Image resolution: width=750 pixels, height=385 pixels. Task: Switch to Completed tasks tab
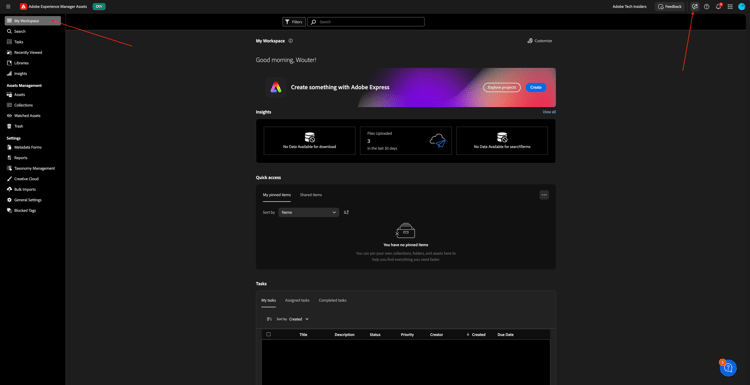coord(332,300)
